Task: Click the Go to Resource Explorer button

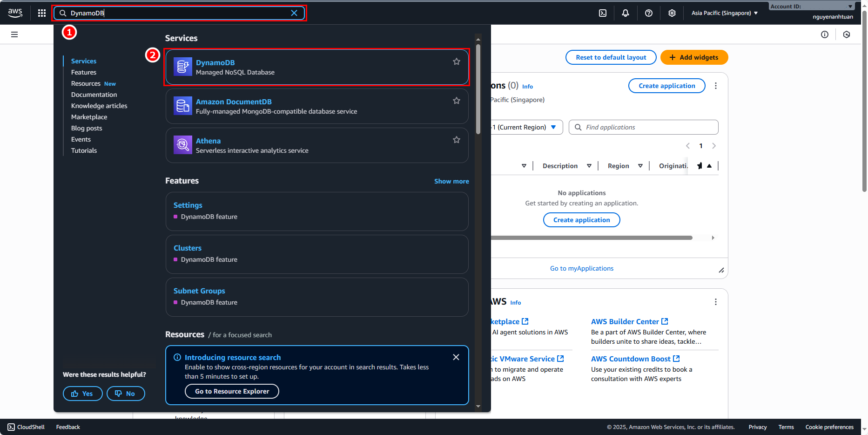Action: (x=232, y=391)
